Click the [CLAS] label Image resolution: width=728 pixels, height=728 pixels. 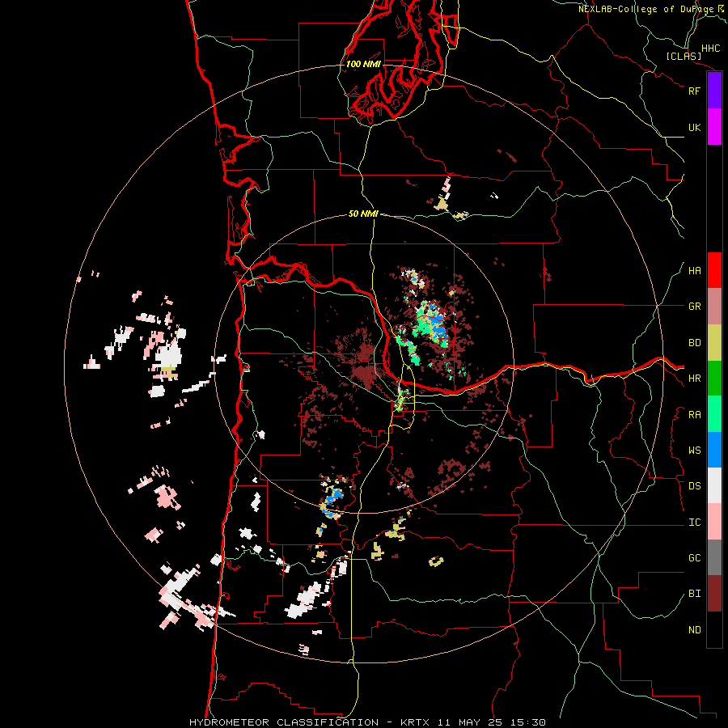point(684,56)
